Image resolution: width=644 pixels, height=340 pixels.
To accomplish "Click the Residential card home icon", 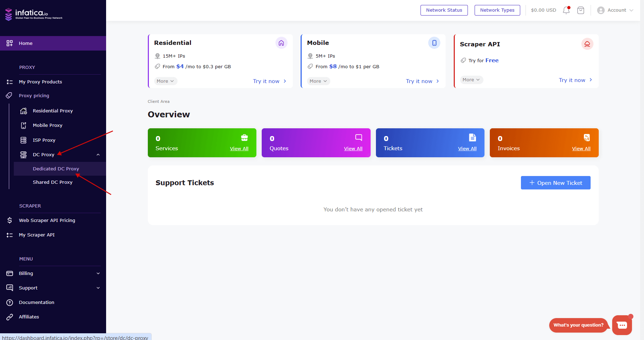I will [281, 43].
